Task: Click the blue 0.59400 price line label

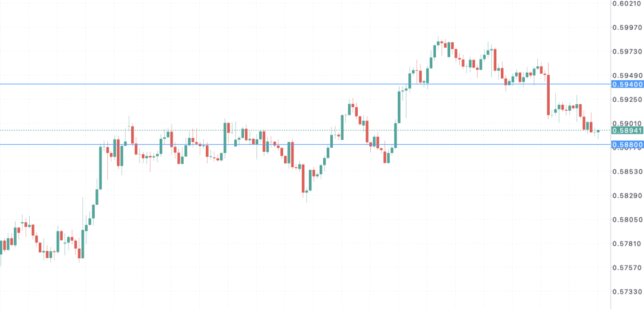Action: [627, 85]
